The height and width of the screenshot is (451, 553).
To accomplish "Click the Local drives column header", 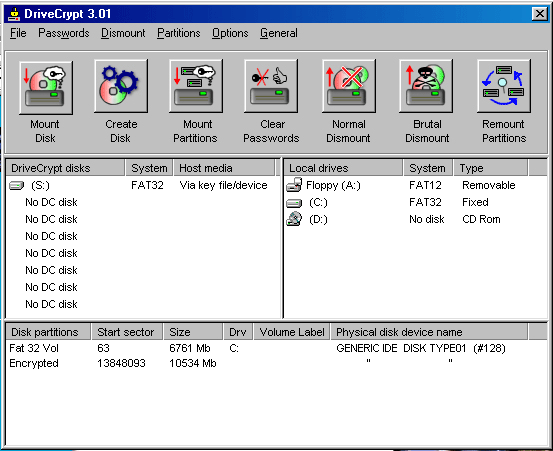I will [x=343, y=168].
